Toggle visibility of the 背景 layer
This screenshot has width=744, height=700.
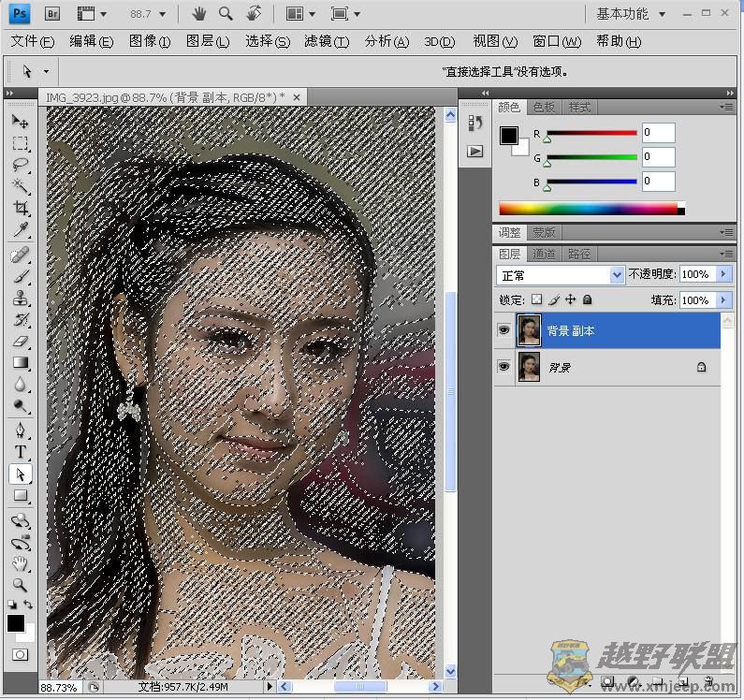pos(504,368)
